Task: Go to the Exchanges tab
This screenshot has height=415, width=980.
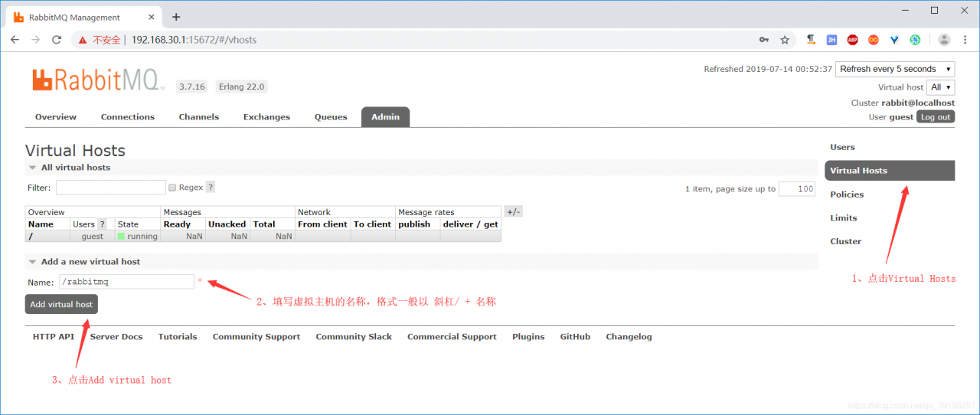Action: (x=266, y=117)
